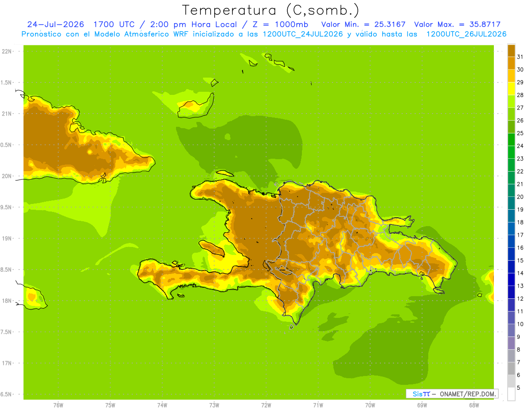
Task: Click the "74W" longitude label
Action: coord(162,405)
